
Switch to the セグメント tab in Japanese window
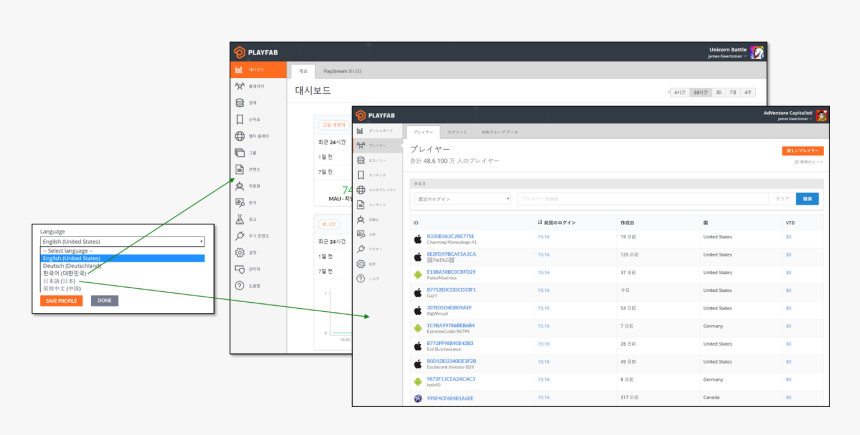457,132
